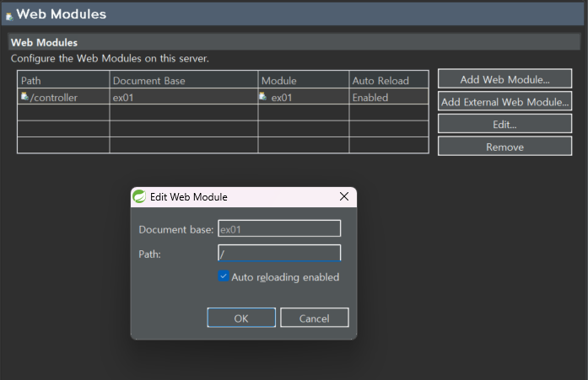
Task: Click the Add Web Module... button
Action: click(504, 79)
